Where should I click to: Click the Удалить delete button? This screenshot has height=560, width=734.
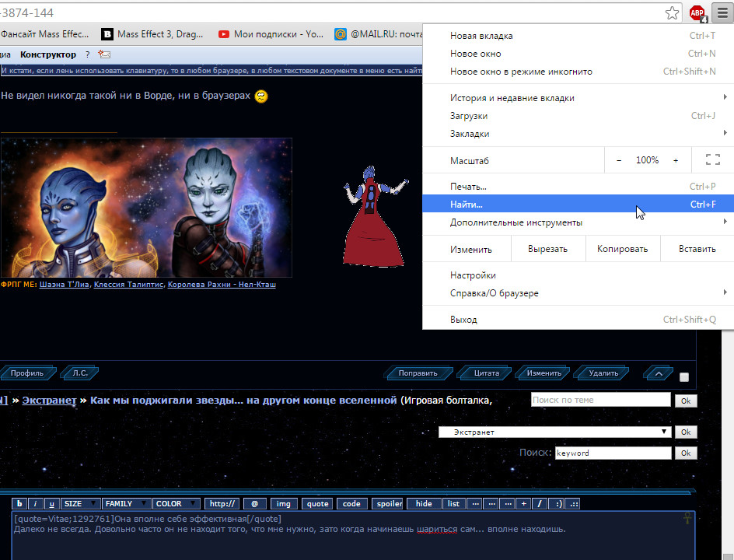603,373
